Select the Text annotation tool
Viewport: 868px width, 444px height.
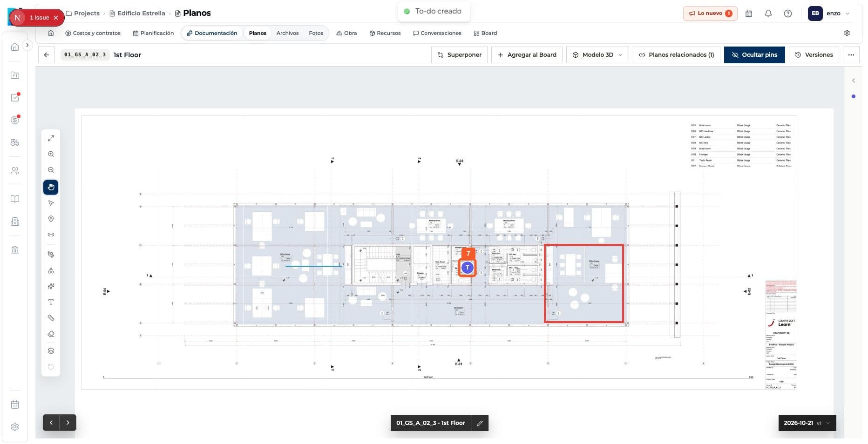[x=51, y=302]
